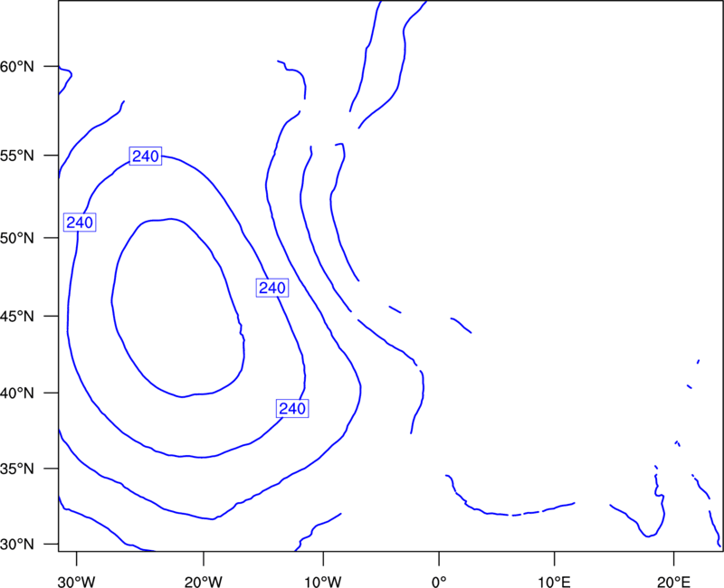724x588 pixels.
Task: Select the 50°N latitude axis label
Action: (x=17, y=238)
